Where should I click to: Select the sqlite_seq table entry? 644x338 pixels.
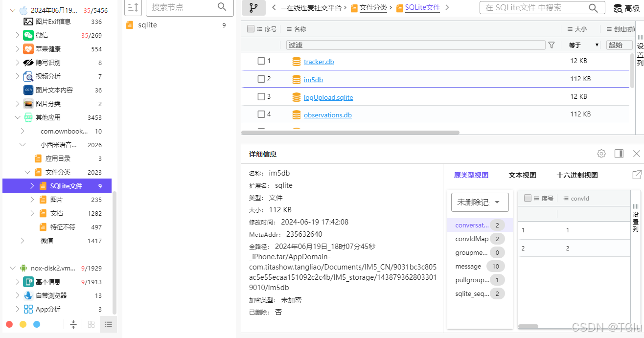pyautogui.click(x=480, y=293)
